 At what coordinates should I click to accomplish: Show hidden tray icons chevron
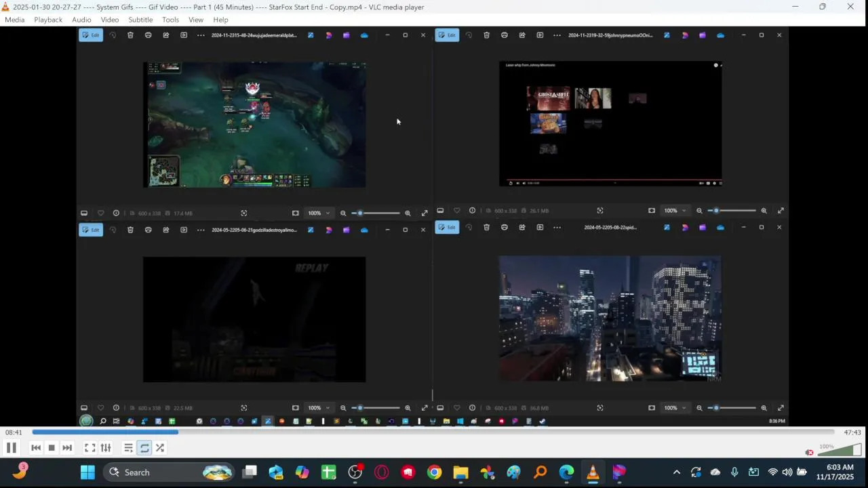pos(676,472)
